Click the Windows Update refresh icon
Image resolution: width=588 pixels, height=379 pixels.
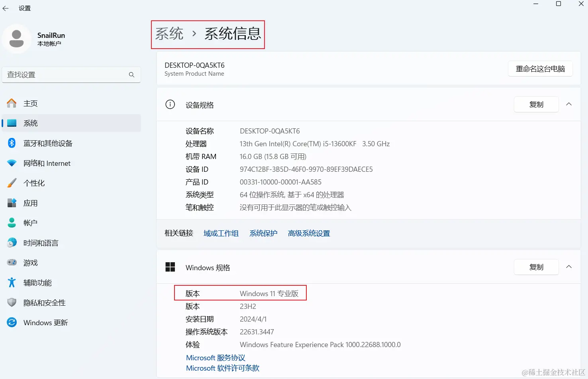(12, 322)
